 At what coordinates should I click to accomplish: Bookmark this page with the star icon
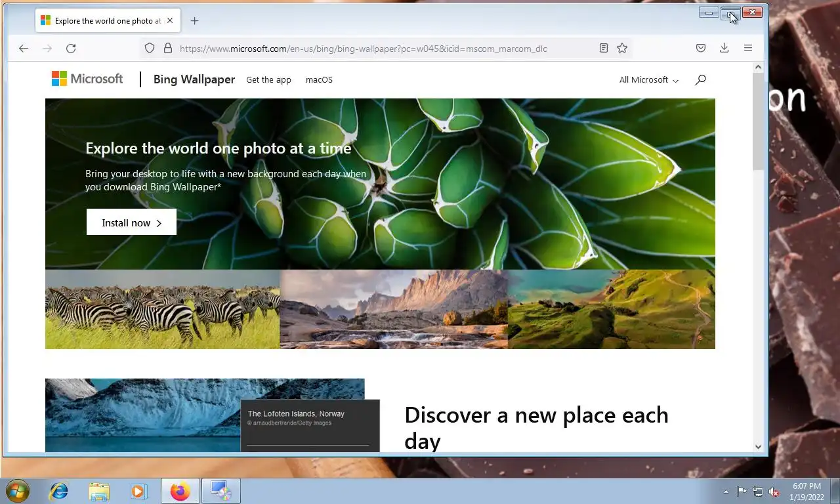tap(622, 48)
